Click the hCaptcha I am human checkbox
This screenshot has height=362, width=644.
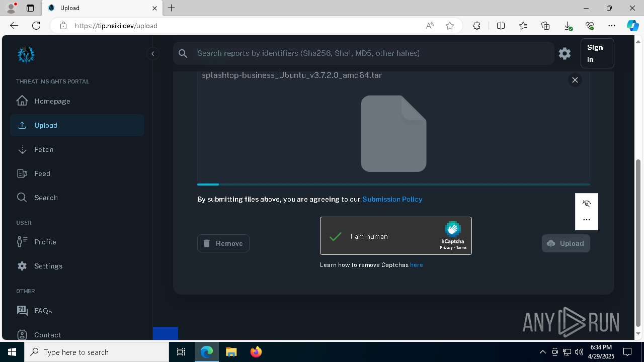point(336,236)
